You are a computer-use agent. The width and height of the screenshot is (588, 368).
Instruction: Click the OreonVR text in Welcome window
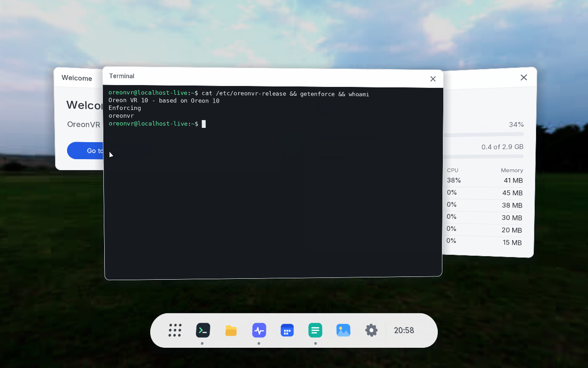click(84, 124)
